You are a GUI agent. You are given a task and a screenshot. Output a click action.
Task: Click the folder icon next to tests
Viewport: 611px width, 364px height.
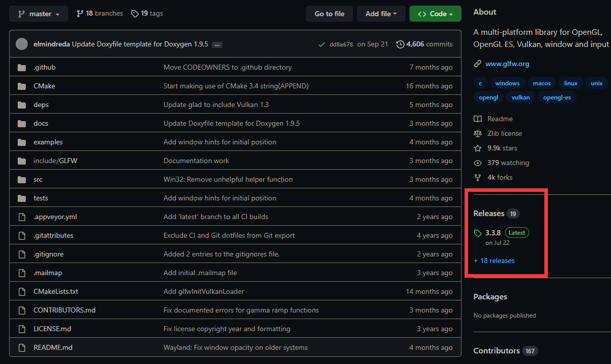22,198
